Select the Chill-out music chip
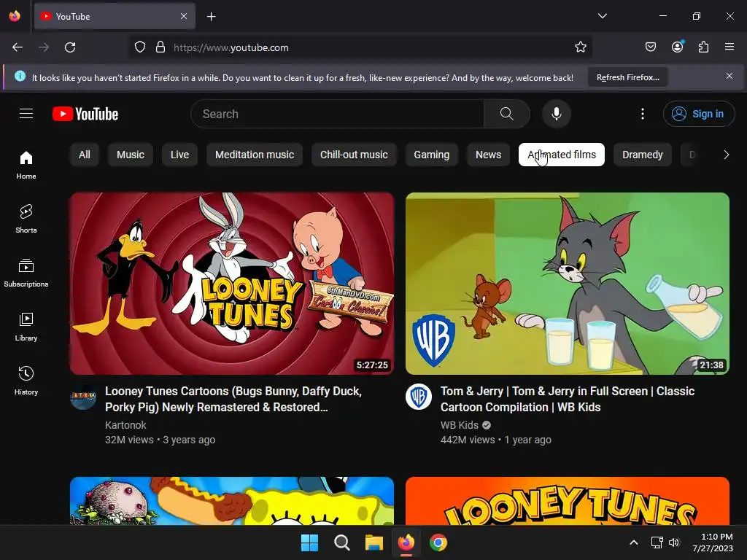Viewport: 747px width, 560px height. (354, 155)
